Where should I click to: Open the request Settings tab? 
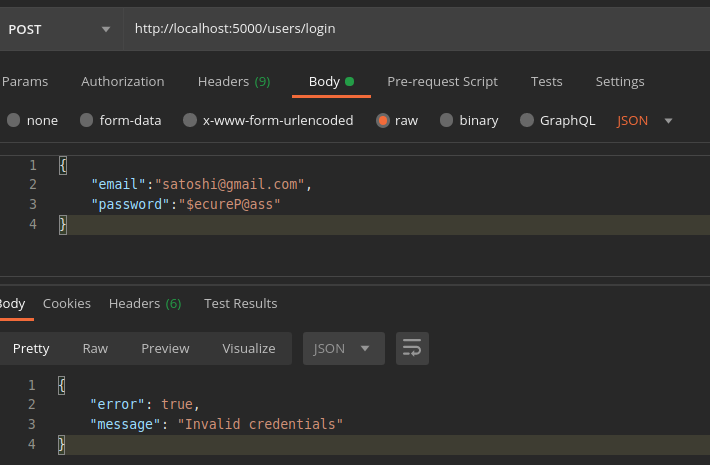620,81
